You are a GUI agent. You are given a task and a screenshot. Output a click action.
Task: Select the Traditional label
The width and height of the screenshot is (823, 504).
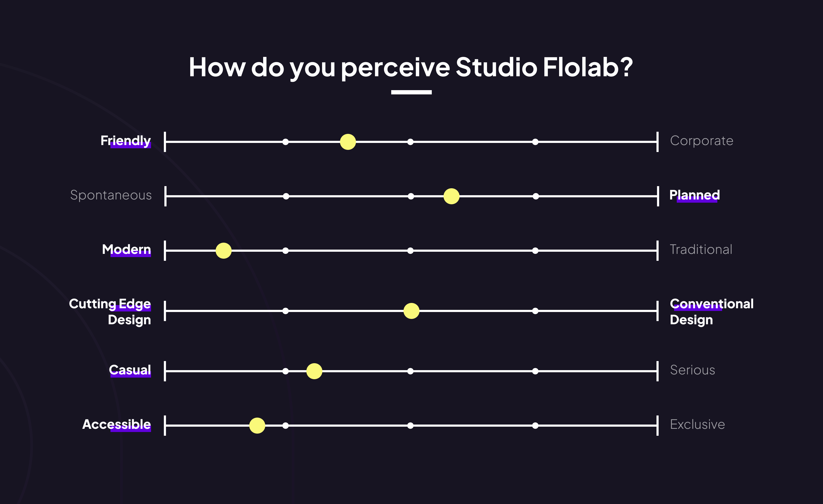click(701, 250)
